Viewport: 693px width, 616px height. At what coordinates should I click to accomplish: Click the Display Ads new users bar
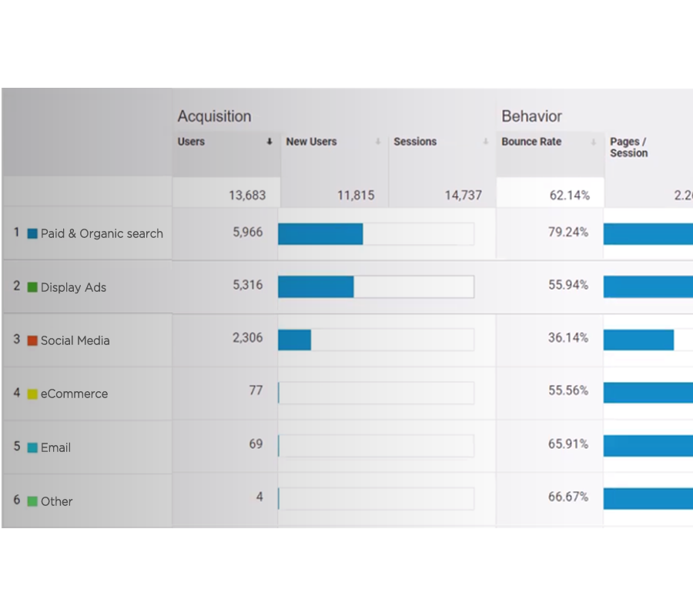tap(316, 286)
